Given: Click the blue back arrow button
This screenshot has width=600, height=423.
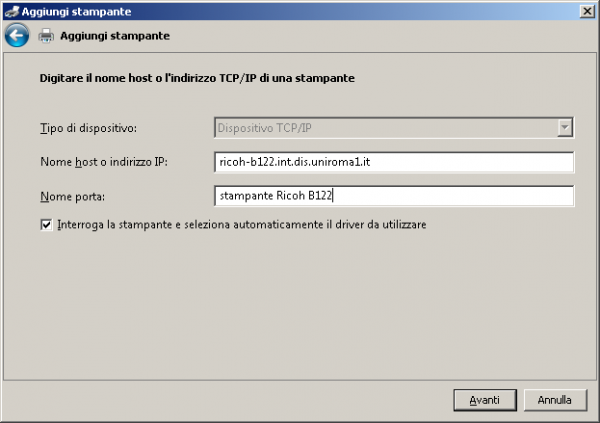Looking at the screenshot, I should point(16,36).
